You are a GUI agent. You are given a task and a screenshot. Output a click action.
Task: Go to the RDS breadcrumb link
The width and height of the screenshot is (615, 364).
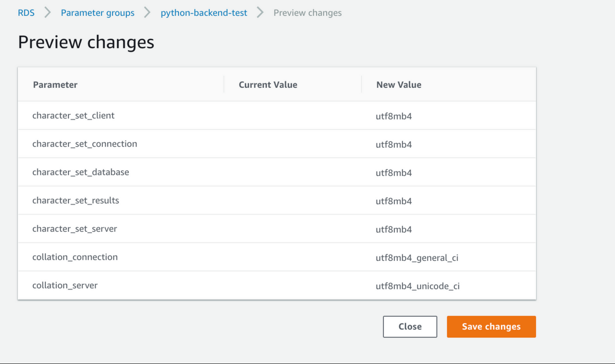[26, 13]
